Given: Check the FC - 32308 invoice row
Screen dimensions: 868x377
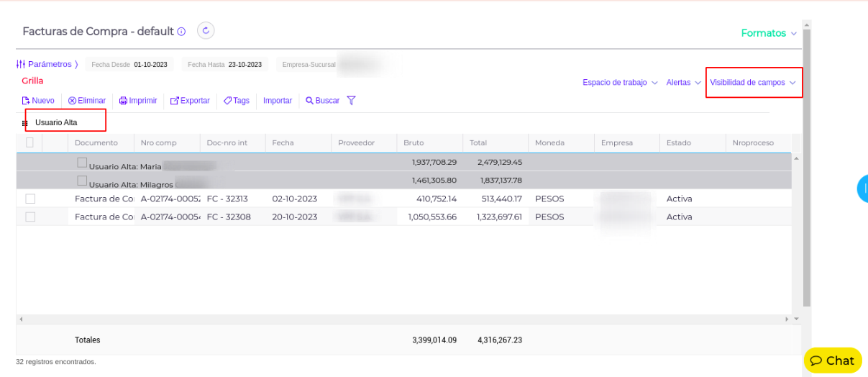Looking at the screenshot, I should click(x=30, y=217).
